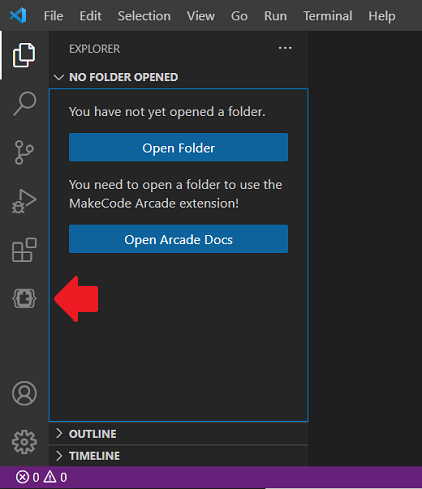Open the Edit menu
The height and width of the screenshot is (489, 422).
click(90, 16)
